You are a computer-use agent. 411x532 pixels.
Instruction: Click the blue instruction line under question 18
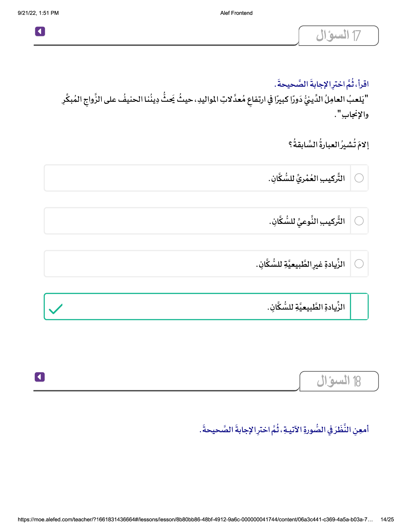point(284,430)
